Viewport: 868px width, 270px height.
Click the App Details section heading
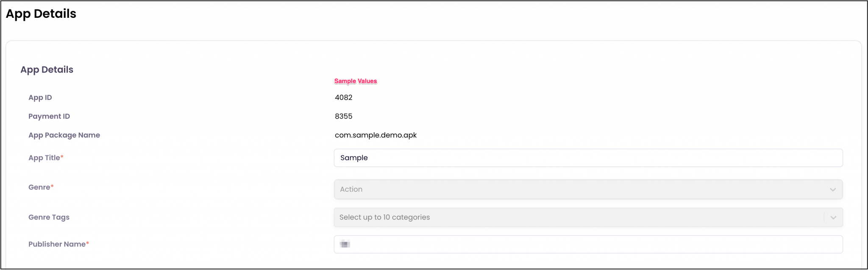47,69
